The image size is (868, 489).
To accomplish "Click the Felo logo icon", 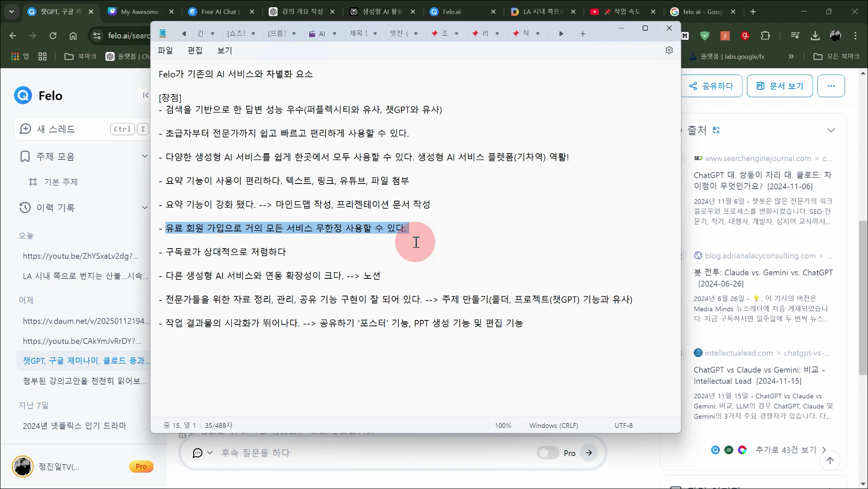I will (x=23, y=95).
